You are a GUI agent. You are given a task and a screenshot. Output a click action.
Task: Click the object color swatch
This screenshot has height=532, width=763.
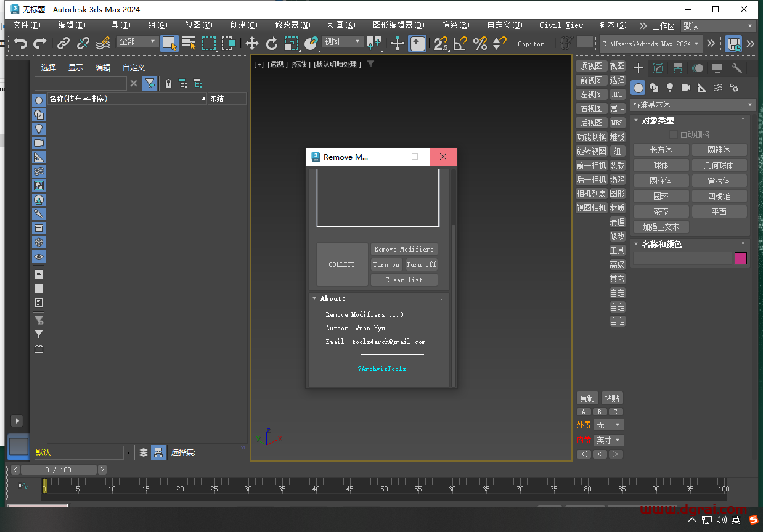click(x=741, y=258)
